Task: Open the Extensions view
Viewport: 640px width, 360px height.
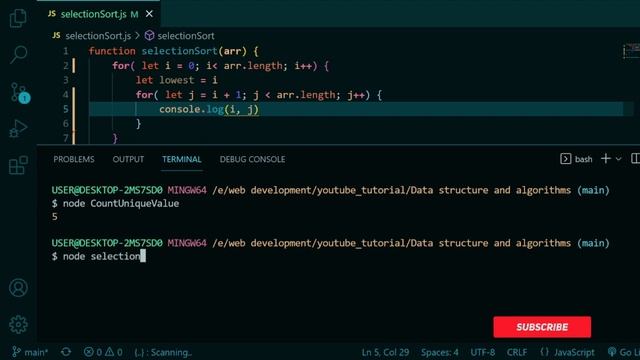Action: pos(18,165)
